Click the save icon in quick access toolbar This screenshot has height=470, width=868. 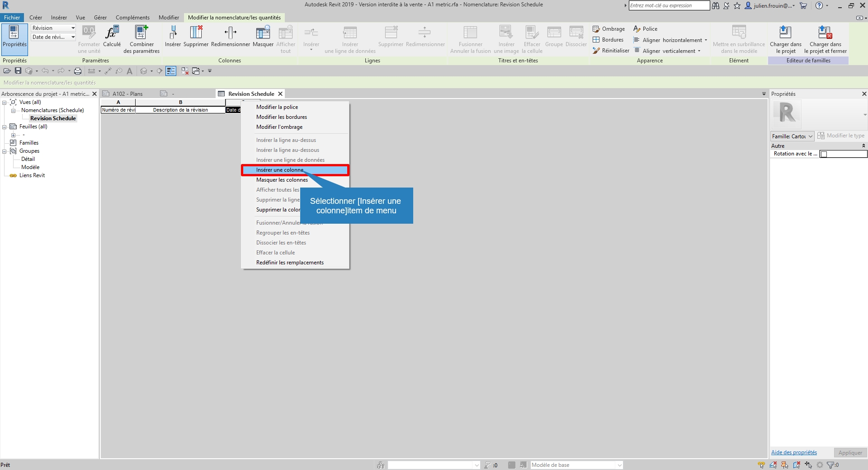[18, 71]
